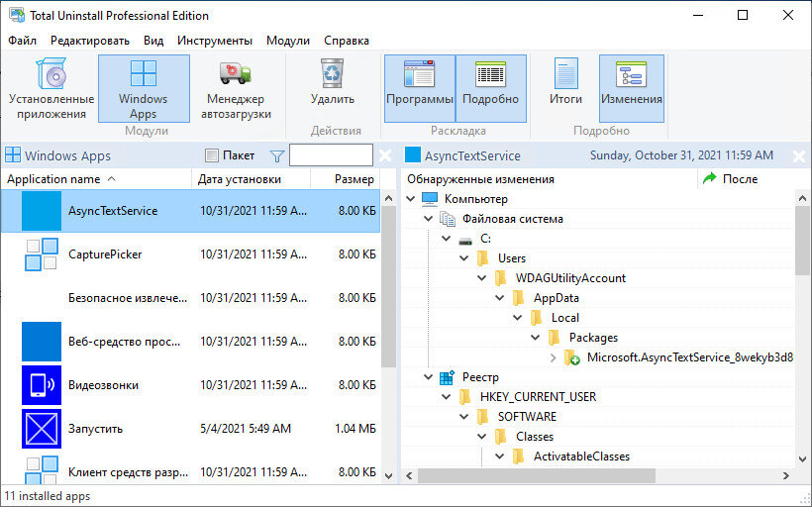Toggle the Подробно layout button

[490, 88]
